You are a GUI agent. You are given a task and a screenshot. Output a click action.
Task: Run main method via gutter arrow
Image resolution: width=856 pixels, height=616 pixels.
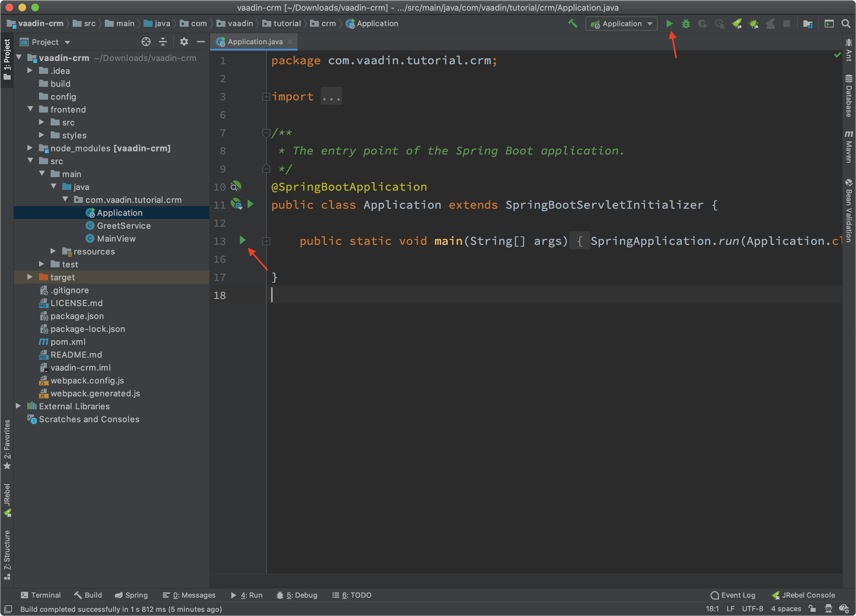tap(242, 241)
